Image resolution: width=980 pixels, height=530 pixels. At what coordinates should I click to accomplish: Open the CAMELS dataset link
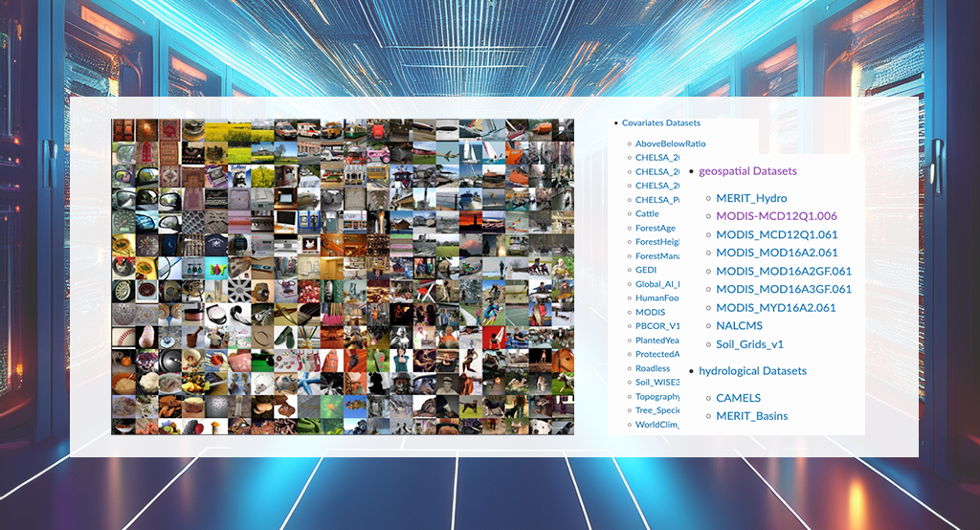(x=738, y=398)
